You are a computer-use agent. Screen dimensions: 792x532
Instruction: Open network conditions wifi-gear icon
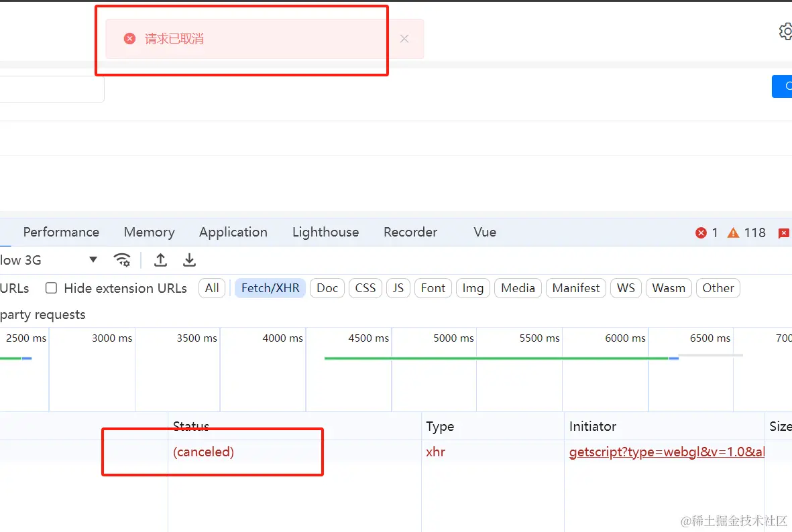[122, 260]
